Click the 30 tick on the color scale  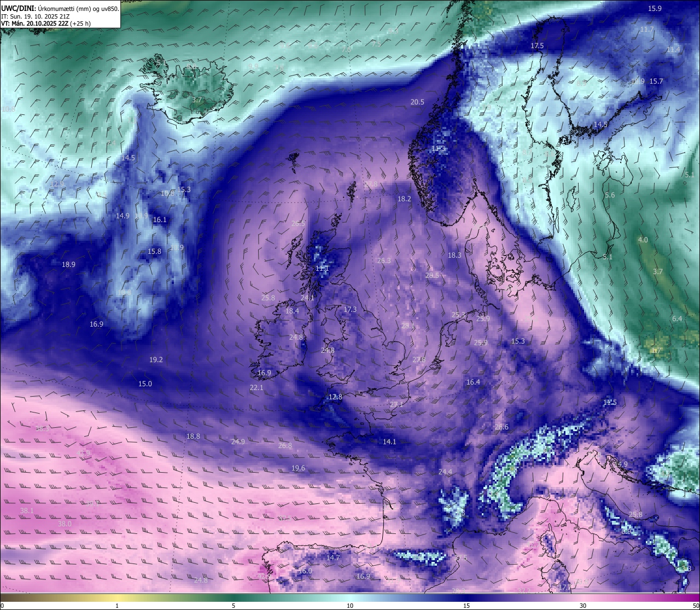point(583,606)
